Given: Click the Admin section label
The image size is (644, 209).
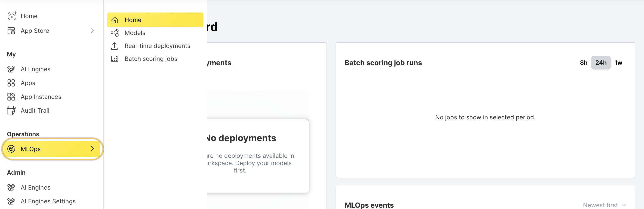Looking at the screenshot, I should click(16, 173).
